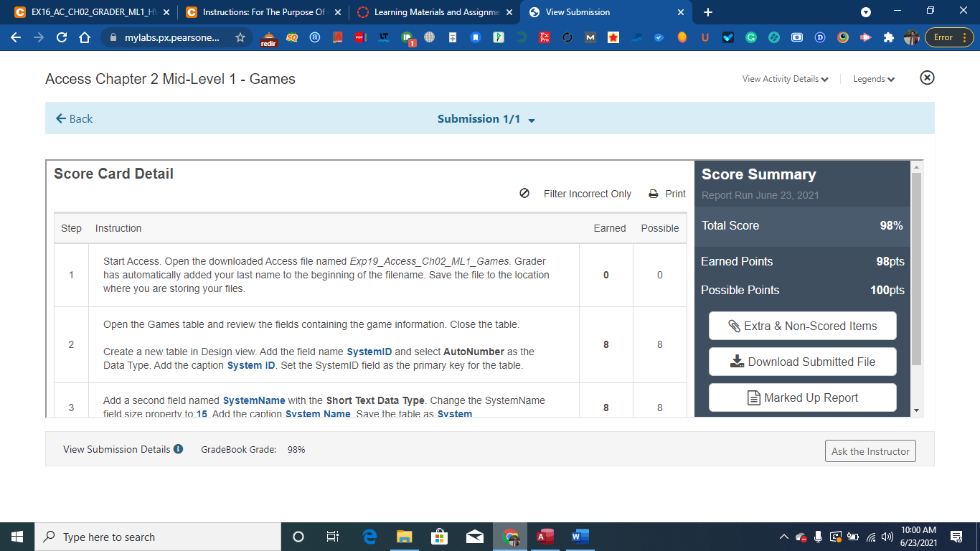Screen dimensions: 980x551
Task: Open the Chrome profile avatar
Action: pyautogui.click(x=911, y=37)
